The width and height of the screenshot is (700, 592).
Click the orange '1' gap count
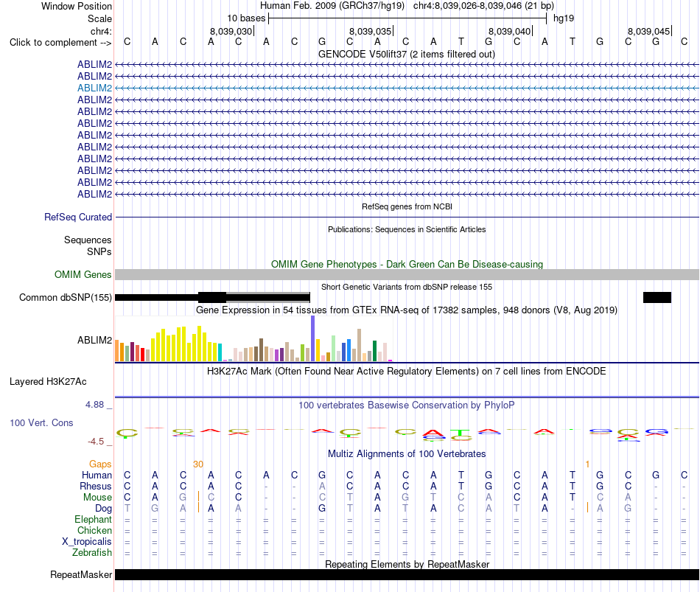tap(587, 464)
